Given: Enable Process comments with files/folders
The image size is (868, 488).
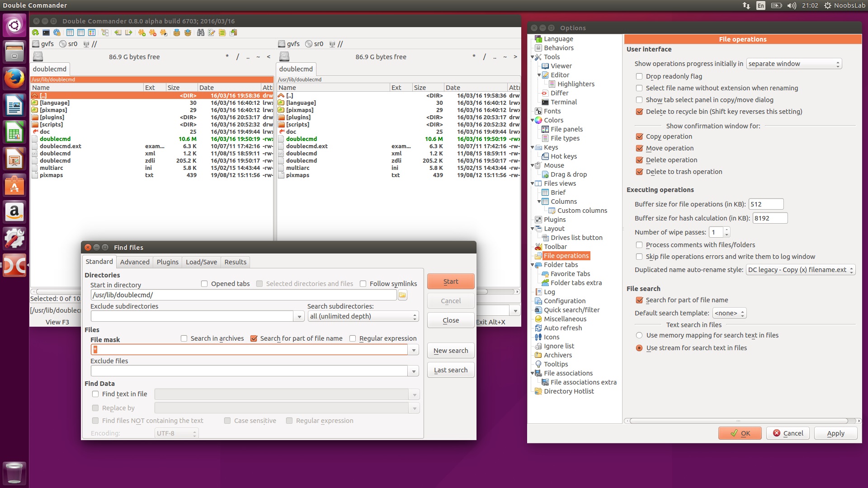Looking at the screenshot, I should tap(639, 245).
